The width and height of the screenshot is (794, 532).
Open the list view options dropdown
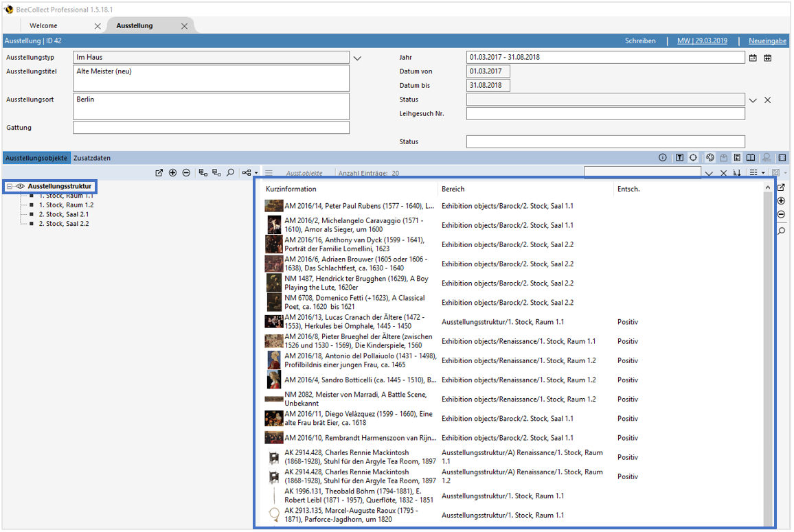point(757,173)
